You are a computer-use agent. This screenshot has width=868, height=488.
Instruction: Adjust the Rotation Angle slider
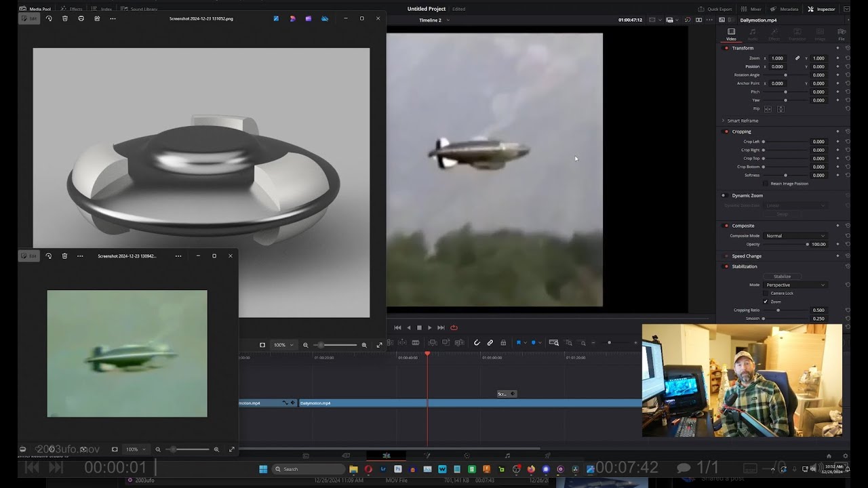click(x=785, y=75)
